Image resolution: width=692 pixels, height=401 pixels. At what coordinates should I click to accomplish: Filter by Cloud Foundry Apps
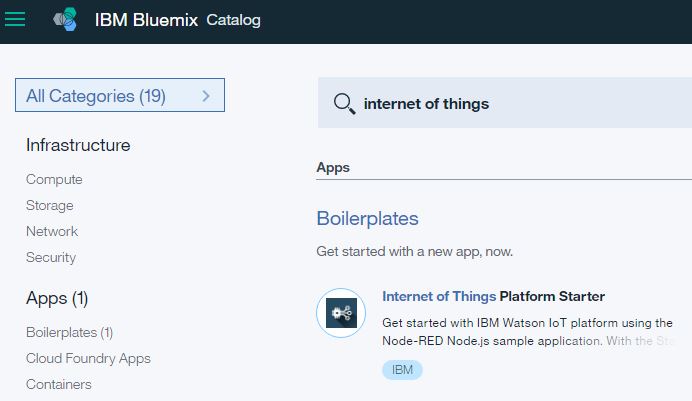coord(88,358)
